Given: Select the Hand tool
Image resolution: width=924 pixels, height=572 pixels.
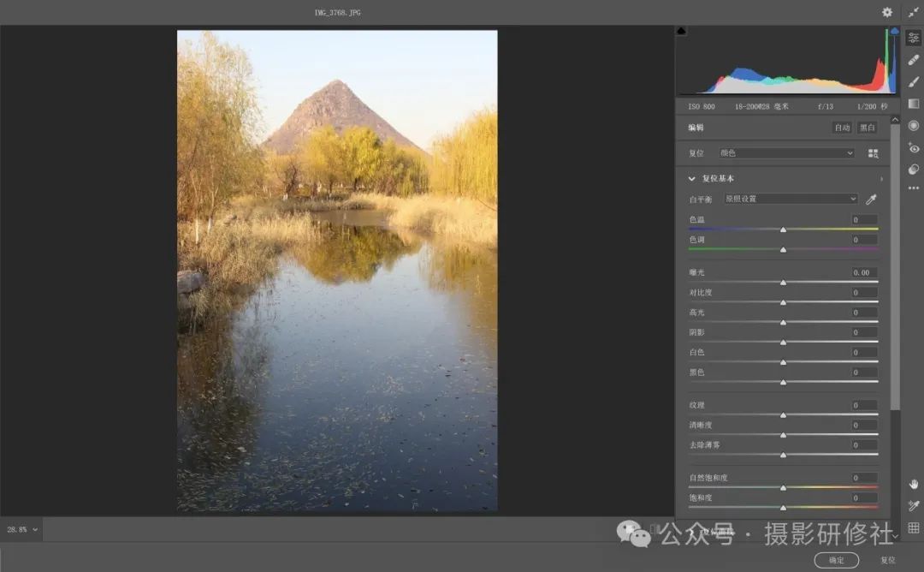Looking at the screenshot, I should [914, 484].
